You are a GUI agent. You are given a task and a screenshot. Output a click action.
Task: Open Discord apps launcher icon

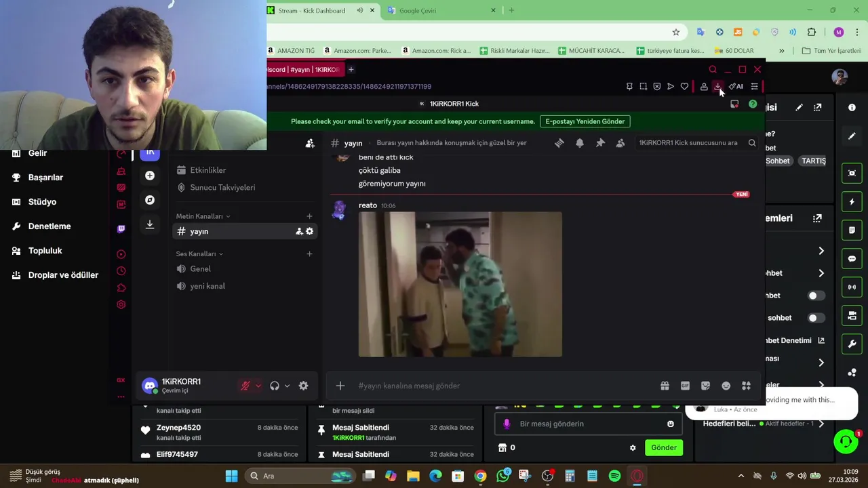point(746,386)
